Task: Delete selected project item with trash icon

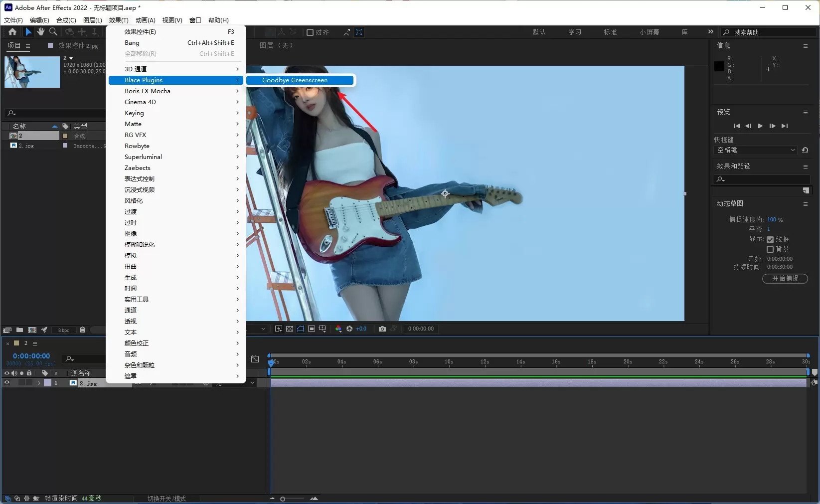Action: coord(83,330)
